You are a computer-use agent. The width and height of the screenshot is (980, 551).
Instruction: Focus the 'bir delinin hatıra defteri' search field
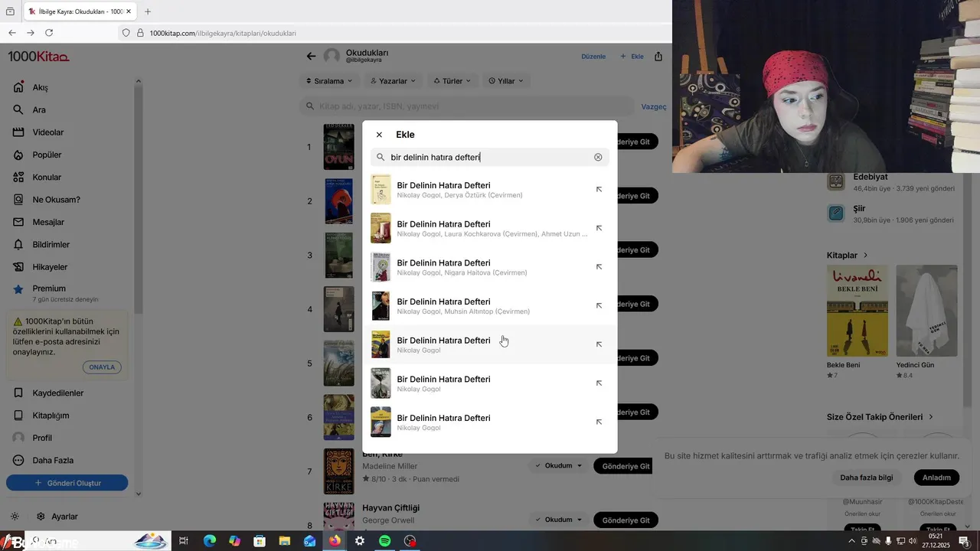click(490, 157)
